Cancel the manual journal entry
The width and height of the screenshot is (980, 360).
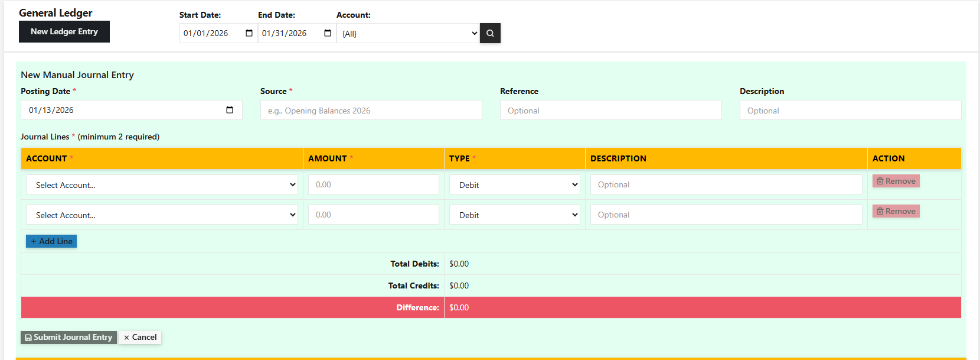(140, 337)
